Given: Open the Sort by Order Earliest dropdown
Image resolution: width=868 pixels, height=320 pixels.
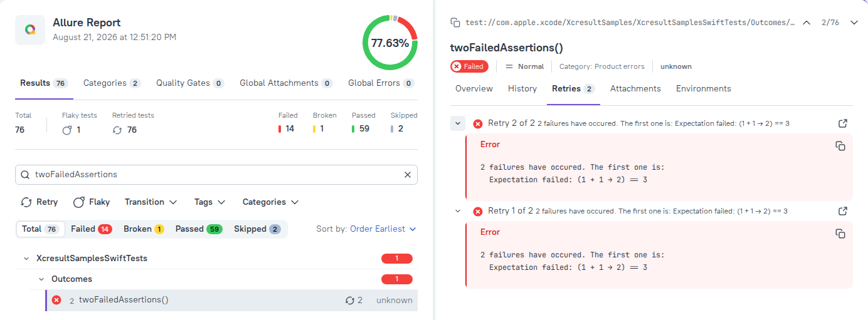Looking at the screenshot, I should coord(383,229).
